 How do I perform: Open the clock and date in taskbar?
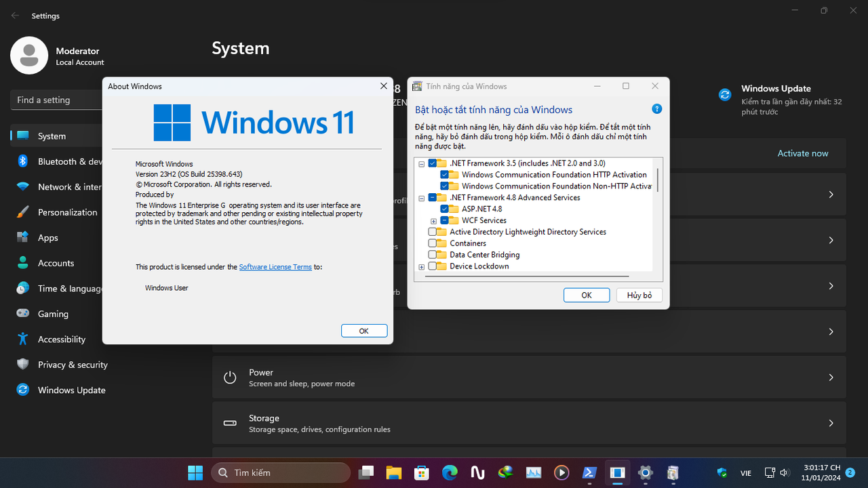click(821, 472)
